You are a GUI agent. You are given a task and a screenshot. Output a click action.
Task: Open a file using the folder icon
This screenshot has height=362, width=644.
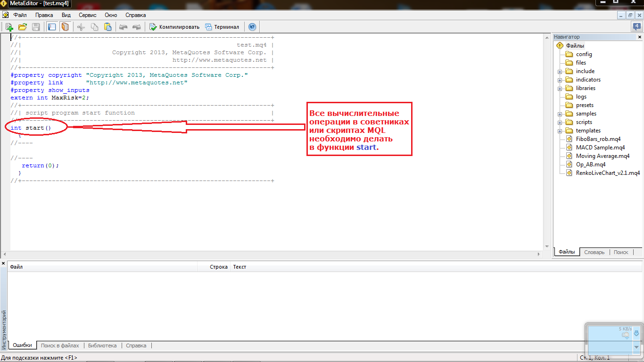[x=22, y=27]
